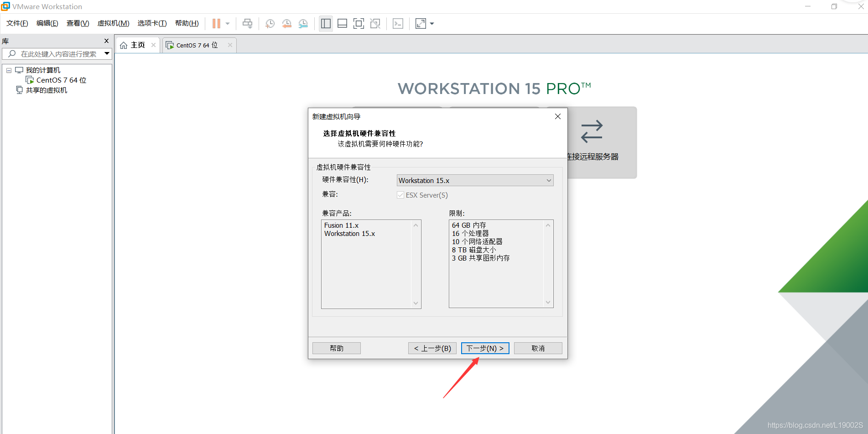Switch to the 主页 tab
The image size is (868, 434).
click(138, 45)
